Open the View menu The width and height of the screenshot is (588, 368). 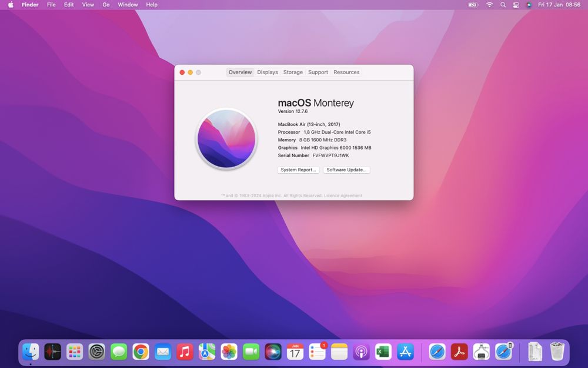88,5
